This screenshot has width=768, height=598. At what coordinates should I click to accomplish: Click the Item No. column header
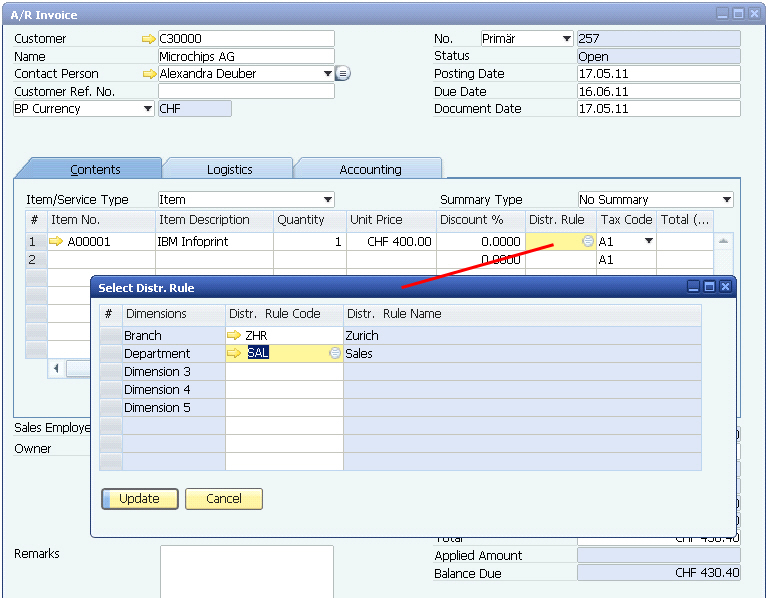pyautogui.click(x=101, y=220)
